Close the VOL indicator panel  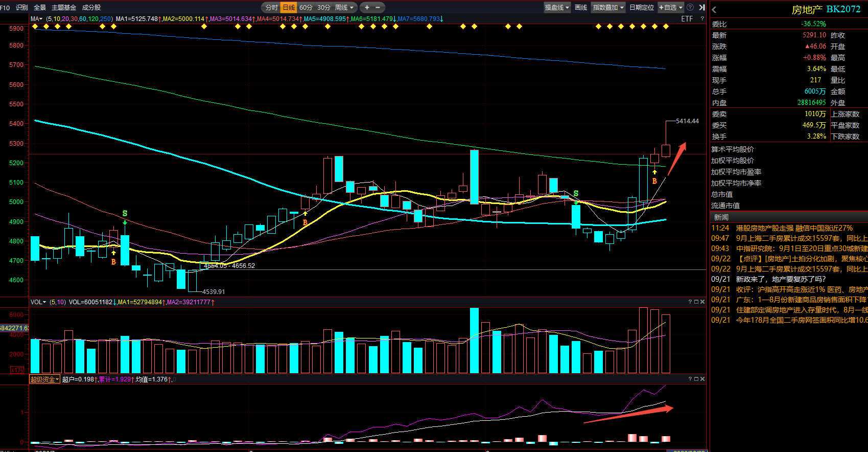702,302
